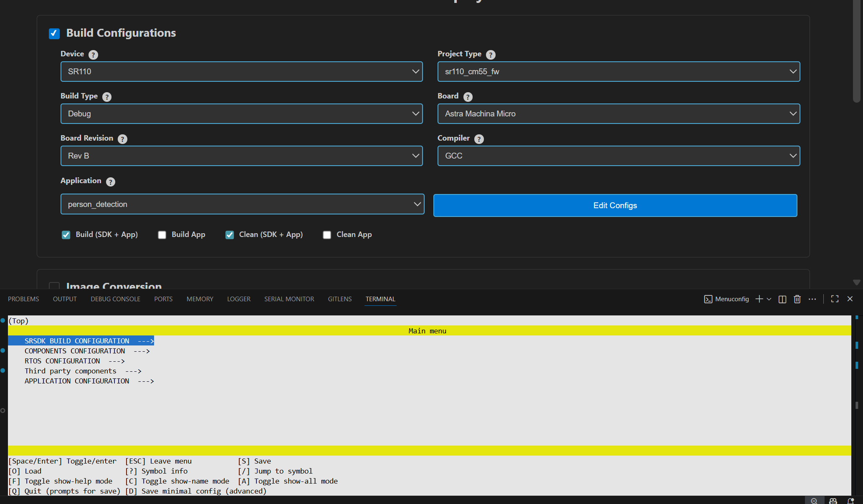Open terminal panel more actions ellipsis
863x504 pixels.
(x=812, y=299)
